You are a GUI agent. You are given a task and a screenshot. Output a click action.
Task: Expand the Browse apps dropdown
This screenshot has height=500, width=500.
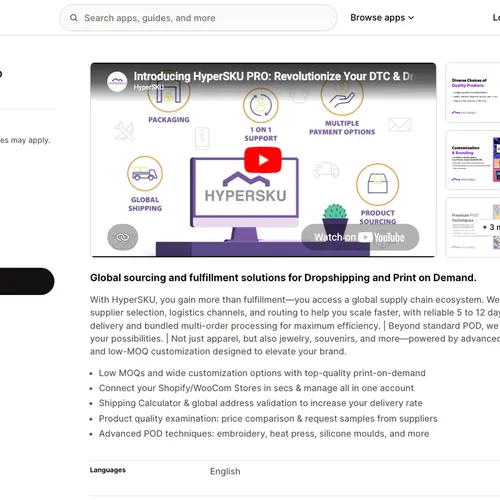coord(382,18)
